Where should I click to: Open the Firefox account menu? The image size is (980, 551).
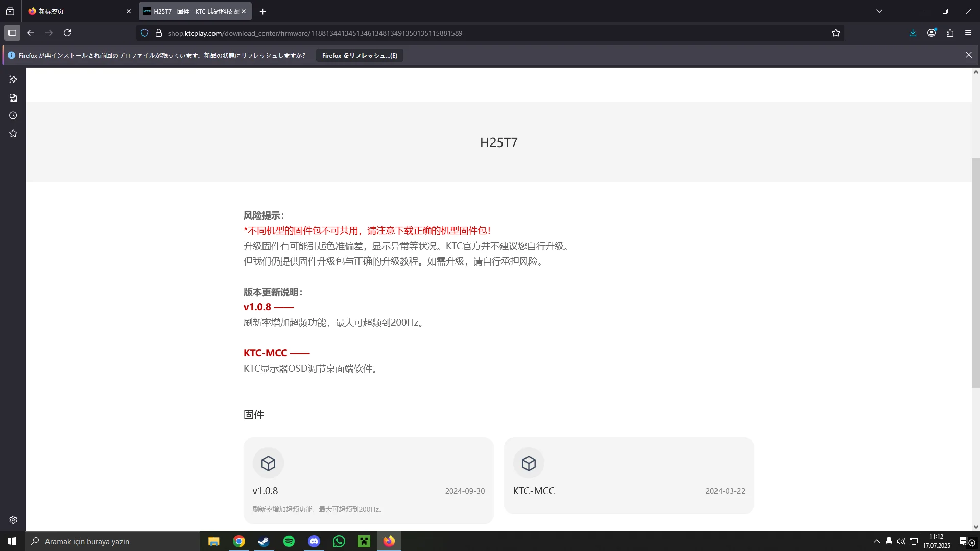(931, 33)
